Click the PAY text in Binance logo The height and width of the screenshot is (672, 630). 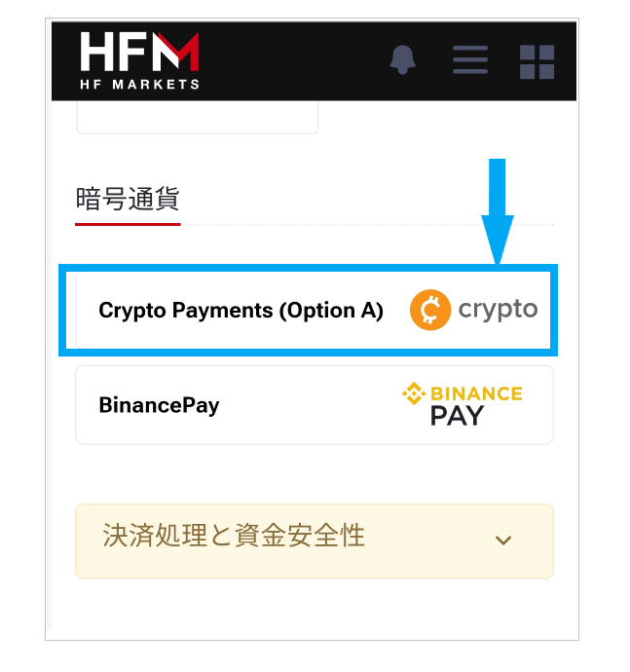click(457, 416)
